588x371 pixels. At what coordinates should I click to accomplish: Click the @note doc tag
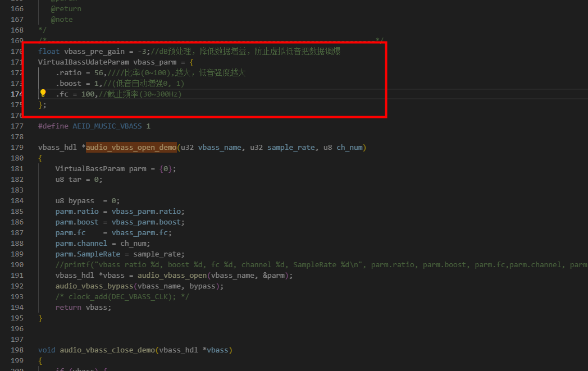coord(62,20)
